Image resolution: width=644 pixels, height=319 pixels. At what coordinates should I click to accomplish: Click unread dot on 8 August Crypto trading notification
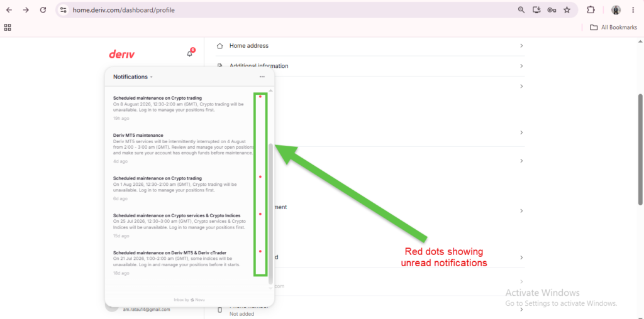pos(260,97)
